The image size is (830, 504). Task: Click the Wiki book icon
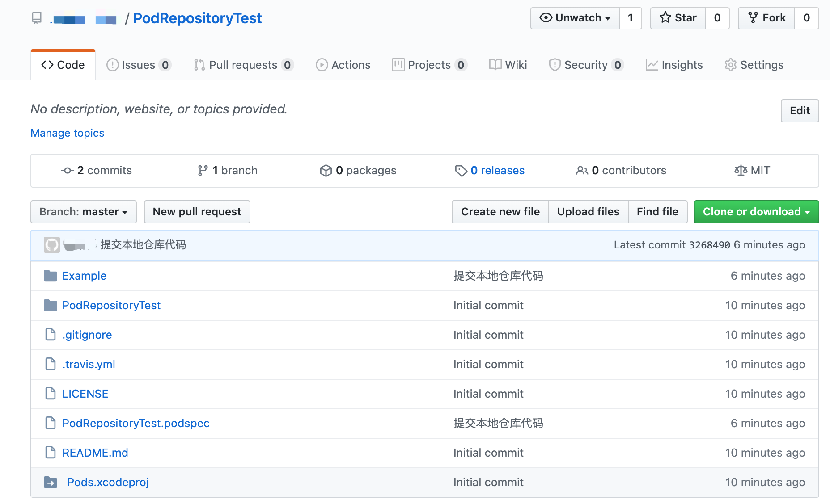[x=495, y=65]
